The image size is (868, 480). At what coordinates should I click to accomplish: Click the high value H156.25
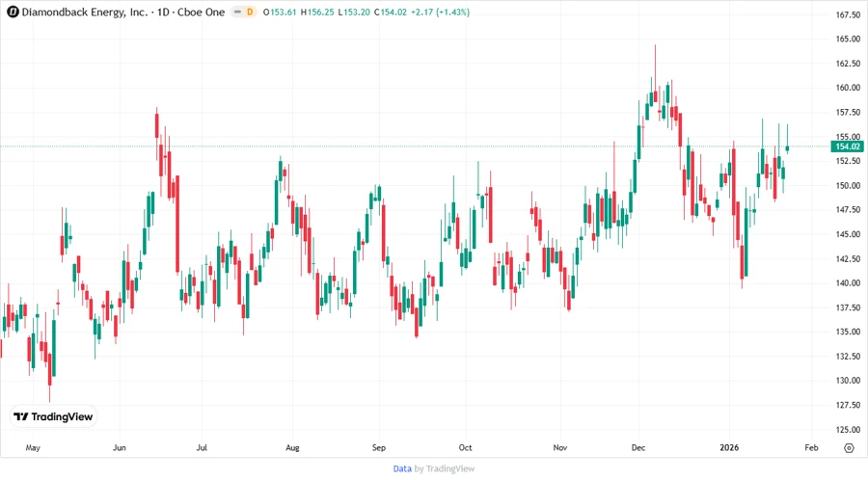(317, 13)
